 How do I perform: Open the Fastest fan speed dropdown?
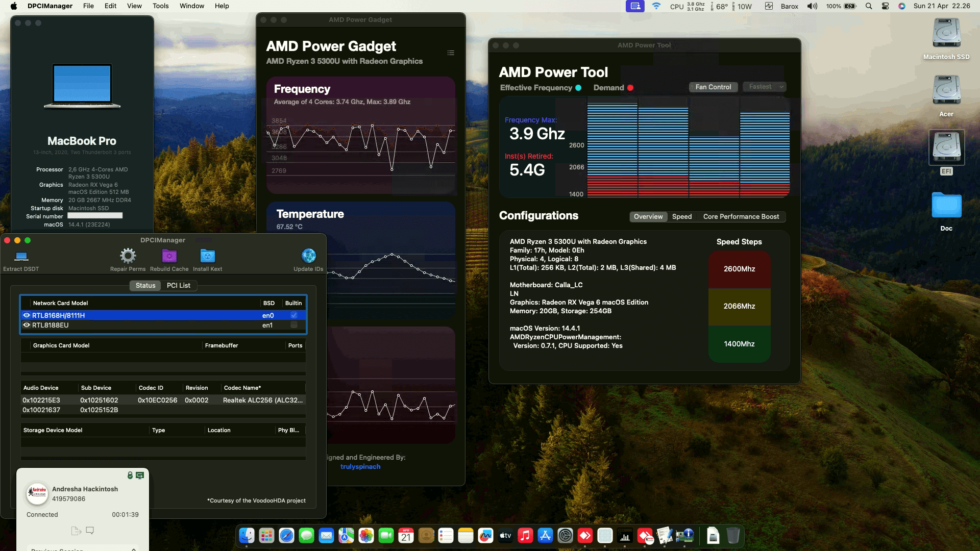765,87
